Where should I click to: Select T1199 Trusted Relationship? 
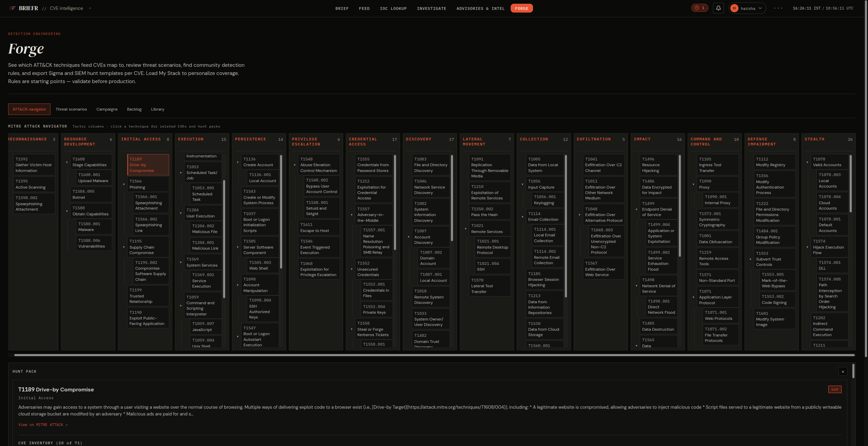pyautogui.click(x=148, y=296)
